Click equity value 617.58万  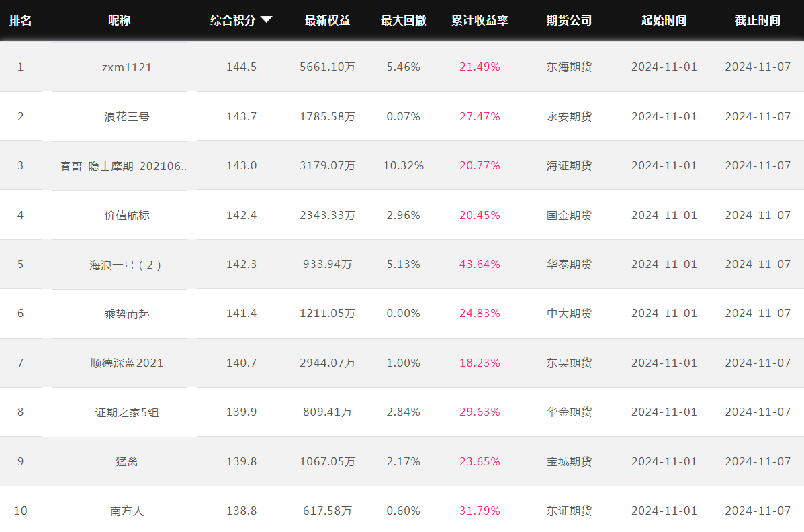(327, 511)
